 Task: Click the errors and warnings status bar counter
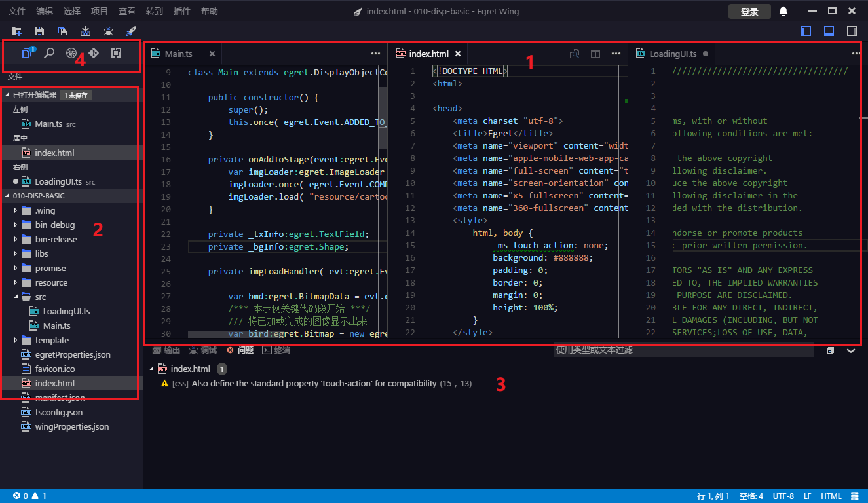click(29, 496)
